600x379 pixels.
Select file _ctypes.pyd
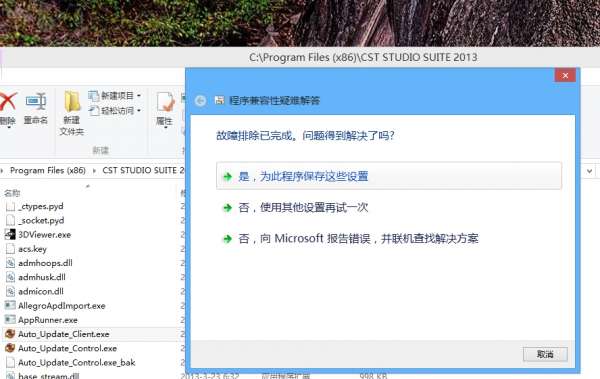click(41, 206)
